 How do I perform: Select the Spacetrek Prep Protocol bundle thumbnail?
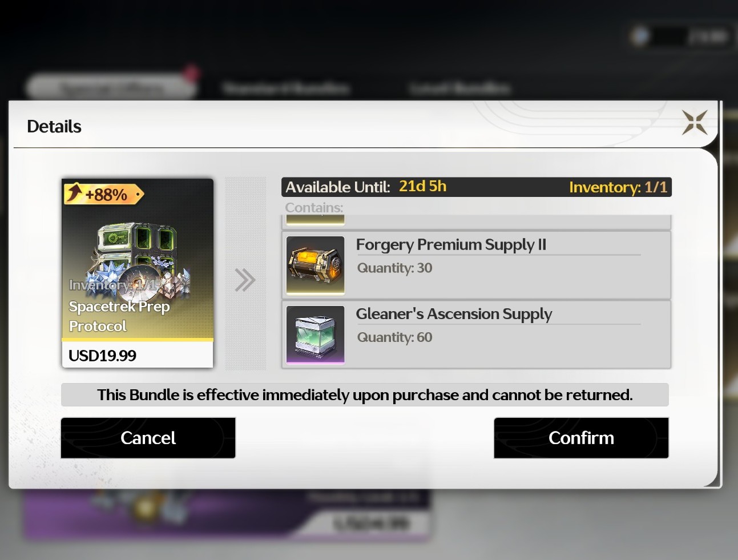click(x=138, y=273)
